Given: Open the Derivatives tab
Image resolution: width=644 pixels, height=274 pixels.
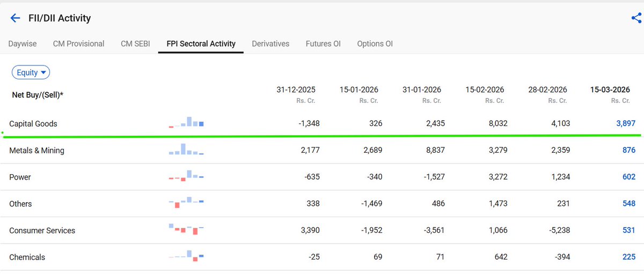Looking at the screenshot, I should [x=270, y=43].
